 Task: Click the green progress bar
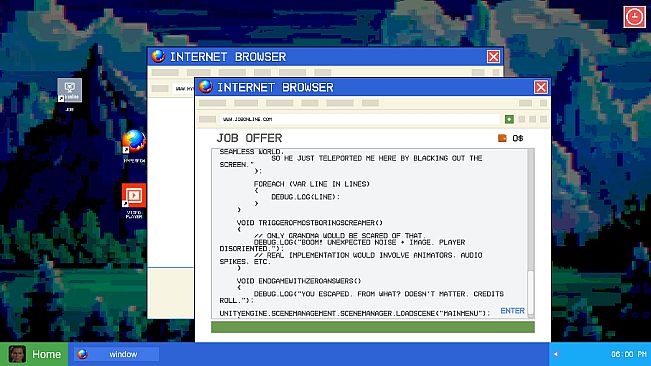[x=372, y=327]
